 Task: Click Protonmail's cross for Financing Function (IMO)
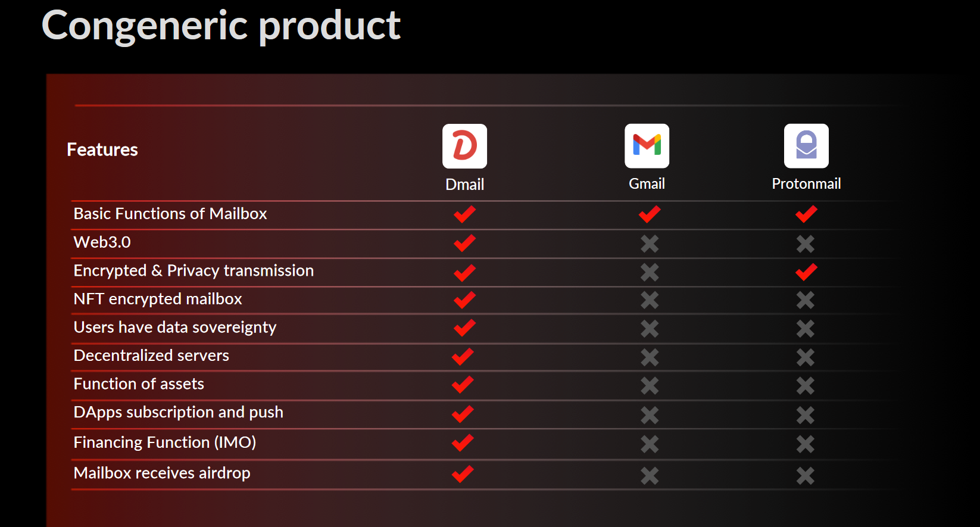[x=806, y=444]
